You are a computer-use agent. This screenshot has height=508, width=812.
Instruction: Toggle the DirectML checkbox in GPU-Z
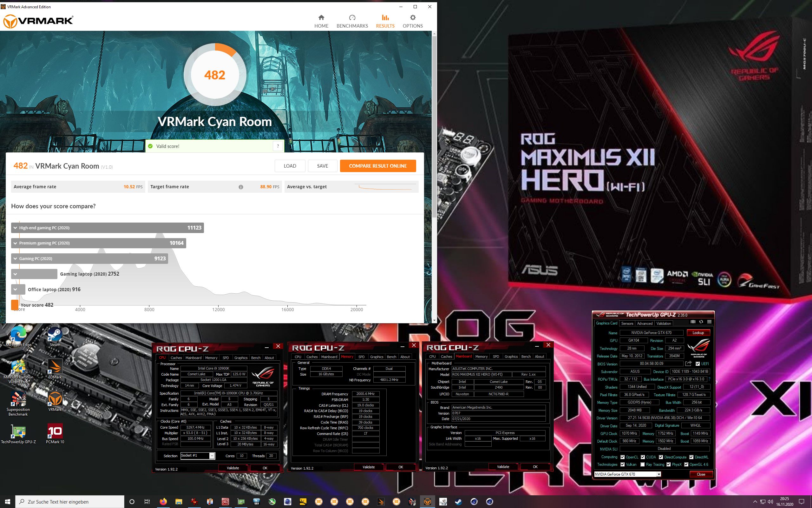pyautogui.click(x=691, y=457)
